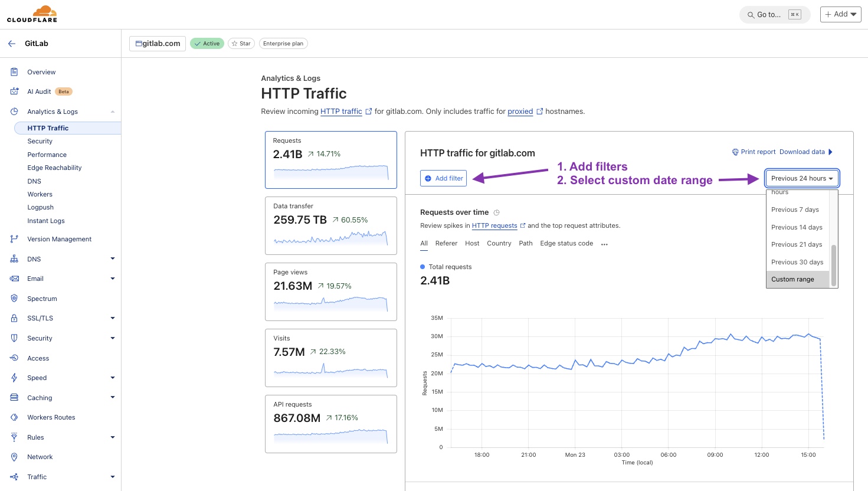Open the HTTP requests help link
This screenshot has height=491, width=868.
(494, 225)
